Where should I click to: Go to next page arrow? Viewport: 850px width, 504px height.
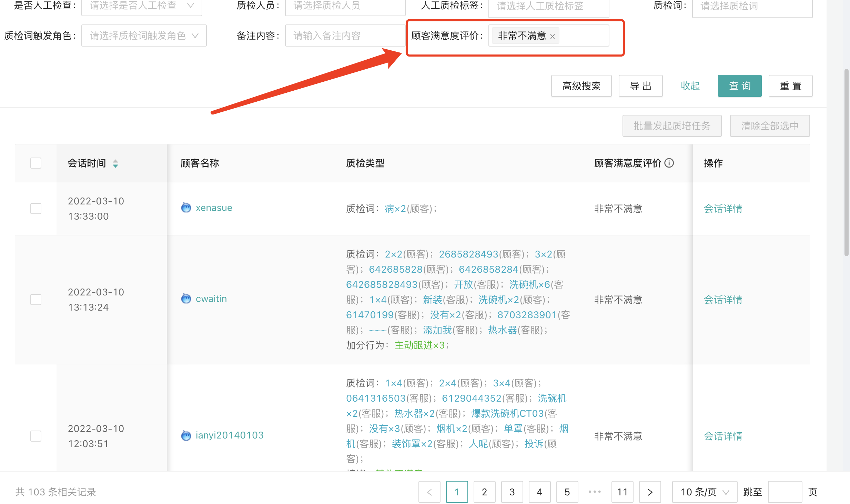click(650, 492)
